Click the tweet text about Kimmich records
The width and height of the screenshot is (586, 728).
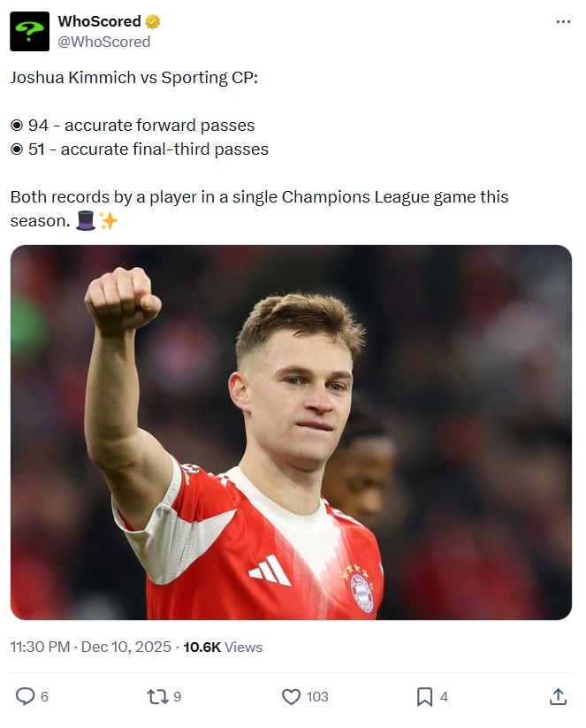[259, 196]
